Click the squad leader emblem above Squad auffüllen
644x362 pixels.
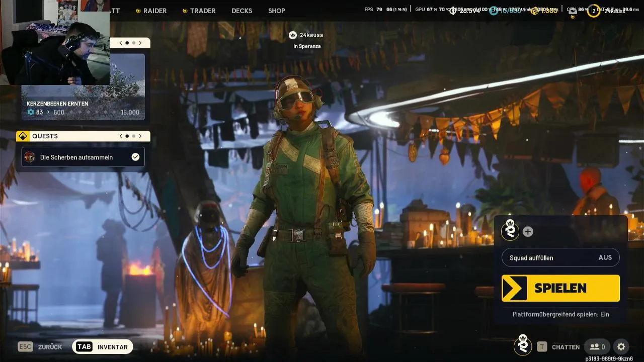pos(510,231)
